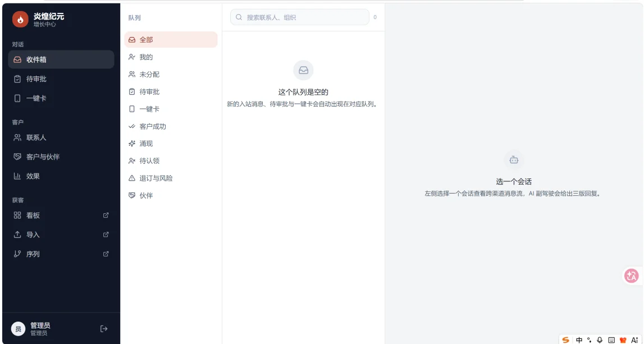Select 待审批 in the 队列 list
This screenshot has width=644, height=344.
tap(171, 91)
